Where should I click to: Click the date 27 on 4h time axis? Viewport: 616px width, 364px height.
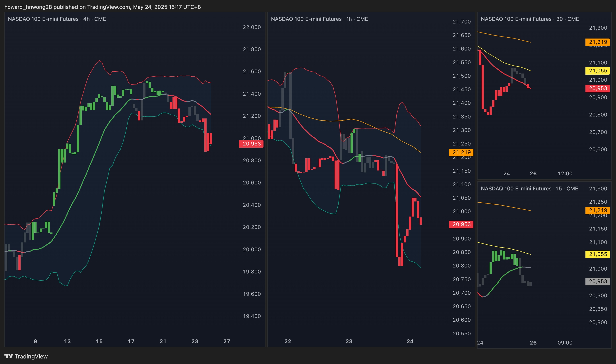pyautogui.click(x=227, y=341)
